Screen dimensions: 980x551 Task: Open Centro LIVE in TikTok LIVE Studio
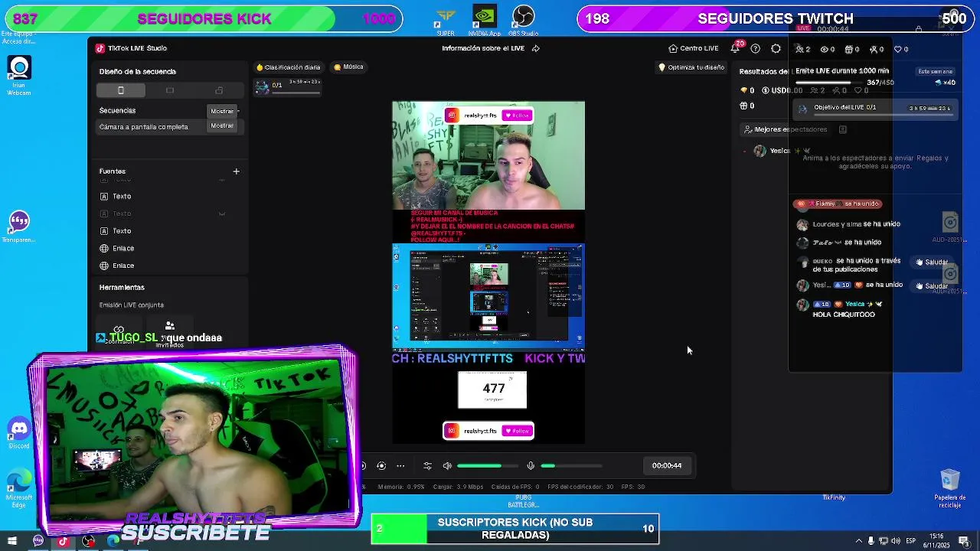coord(694,48)
